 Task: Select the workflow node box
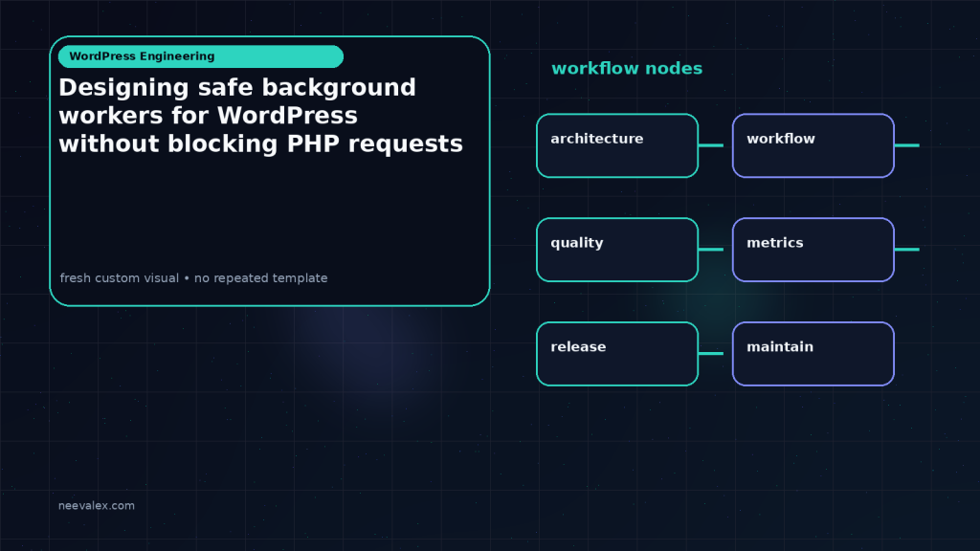click(x=813, y=145)
